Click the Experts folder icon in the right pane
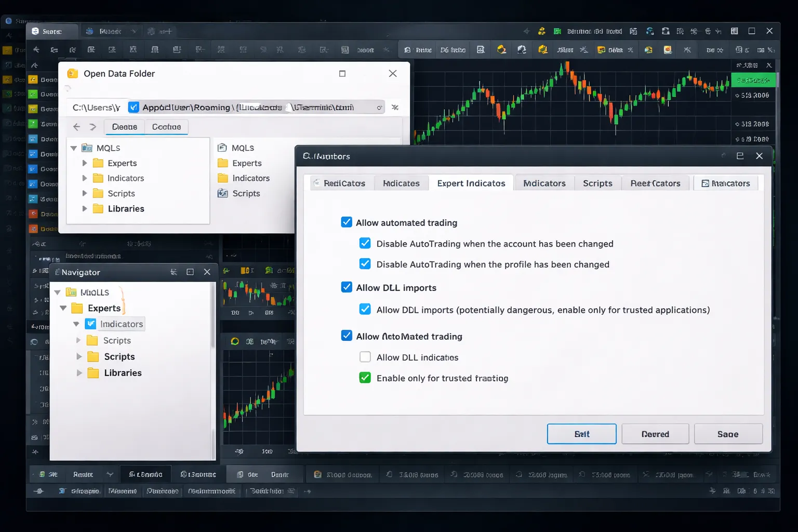This screenshot has width=798, height=532. pyautogui.click(x=223, y=163)
